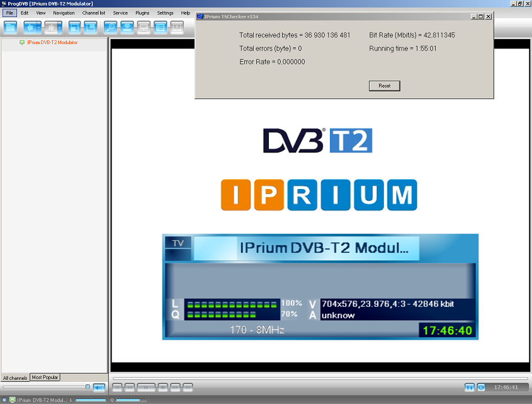The height and width of the screenshot is (404, 532).
Task: Maximize the IPrium TSChecker window
Action: [x=481, y=16]
